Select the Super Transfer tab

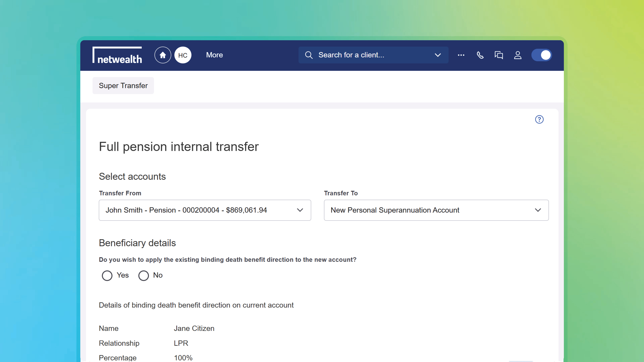coord(123,85)
